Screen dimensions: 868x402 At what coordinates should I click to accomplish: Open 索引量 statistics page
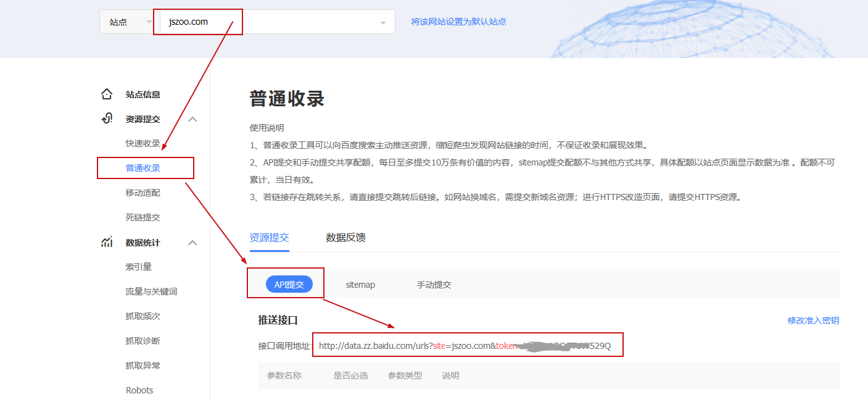click(139, 267)
